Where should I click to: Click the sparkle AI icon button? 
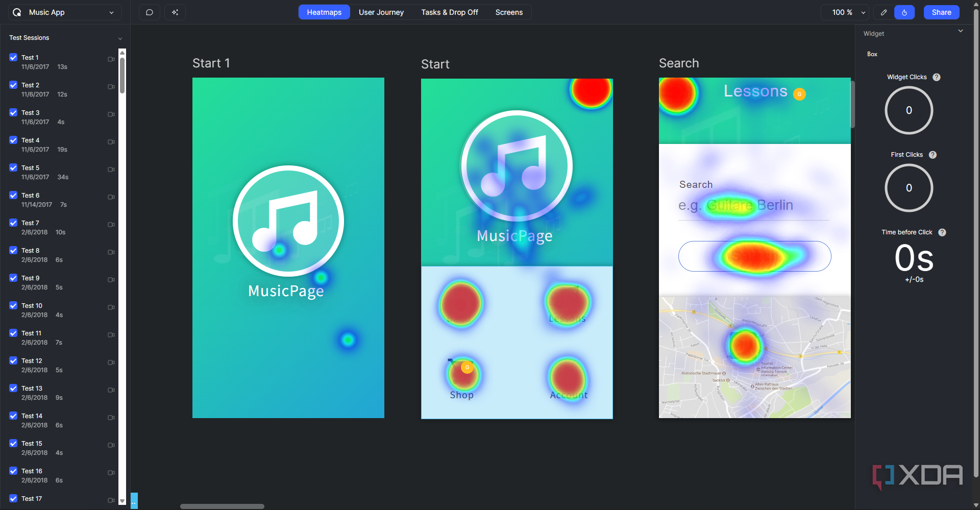tap(175, 12)
